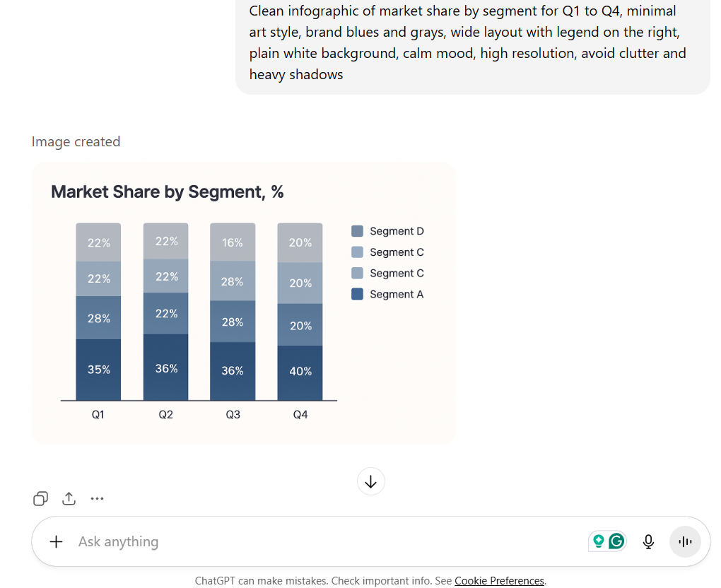
Task: Click the Image created label
Action: (x=76, y=142)
